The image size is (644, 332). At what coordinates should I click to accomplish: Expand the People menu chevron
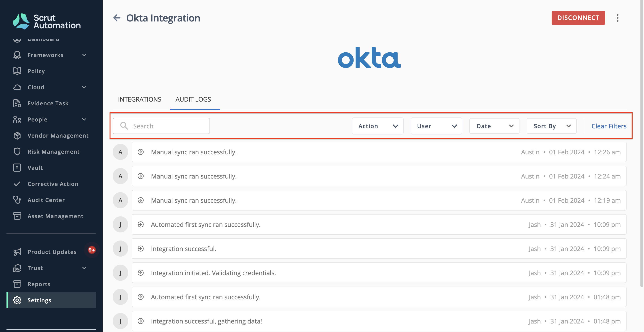click(84, 120)
